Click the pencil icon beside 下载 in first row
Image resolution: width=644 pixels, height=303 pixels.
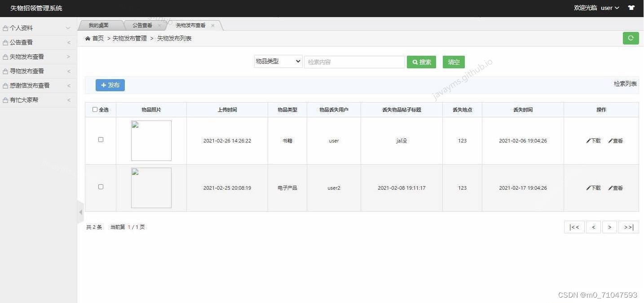pos(587,140)
